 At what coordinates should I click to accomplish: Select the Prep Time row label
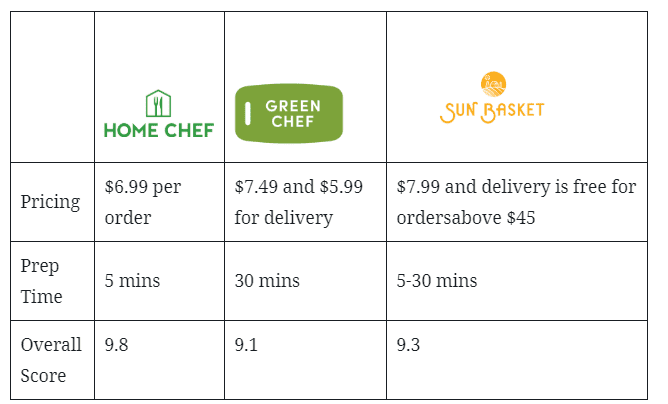coord(41,281)
